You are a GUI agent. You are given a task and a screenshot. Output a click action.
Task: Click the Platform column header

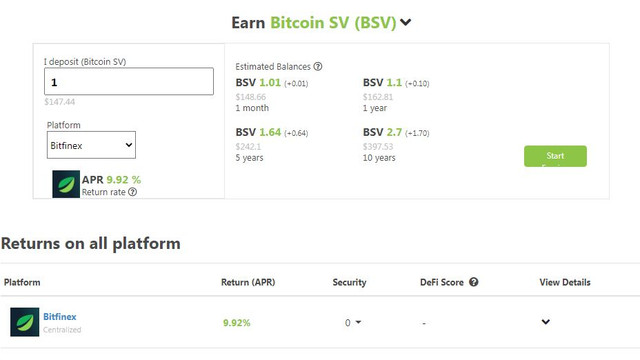(22, 282)
